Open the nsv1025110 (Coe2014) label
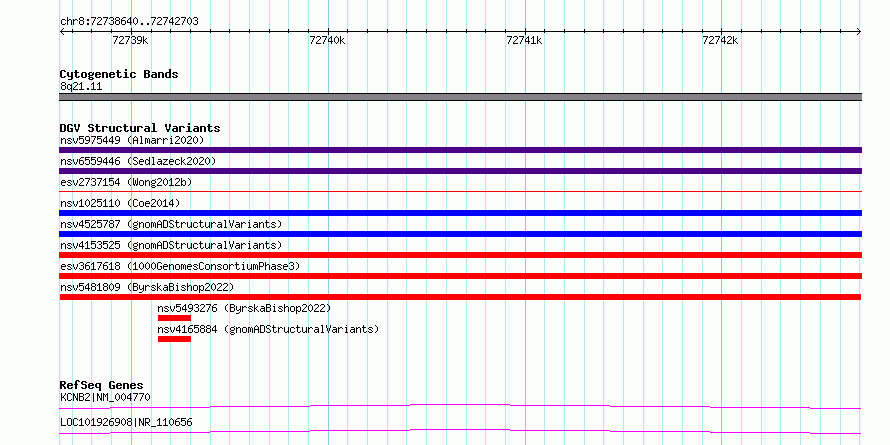The image size is (890, 445). (x=120, y=203)
